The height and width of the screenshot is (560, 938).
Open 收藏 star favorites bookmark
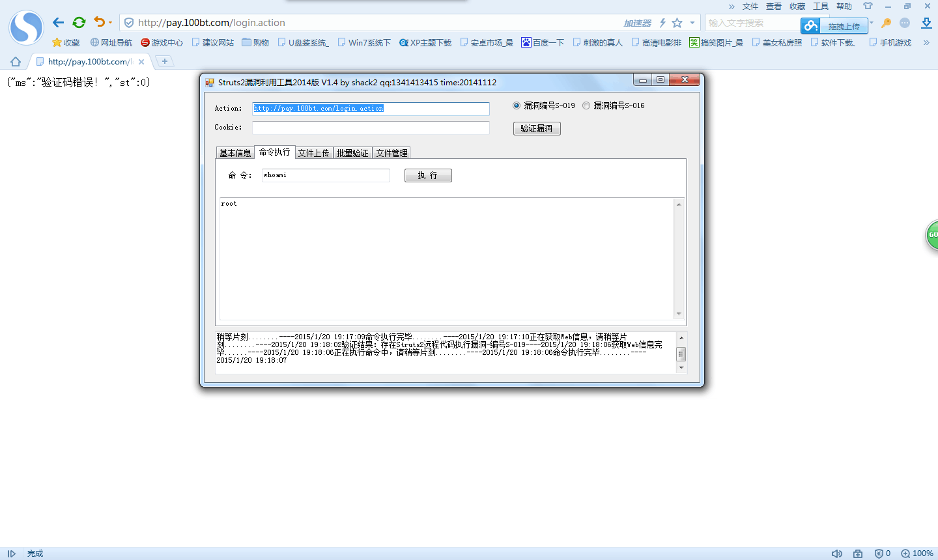pyautogui.click(x=66, y=42)
